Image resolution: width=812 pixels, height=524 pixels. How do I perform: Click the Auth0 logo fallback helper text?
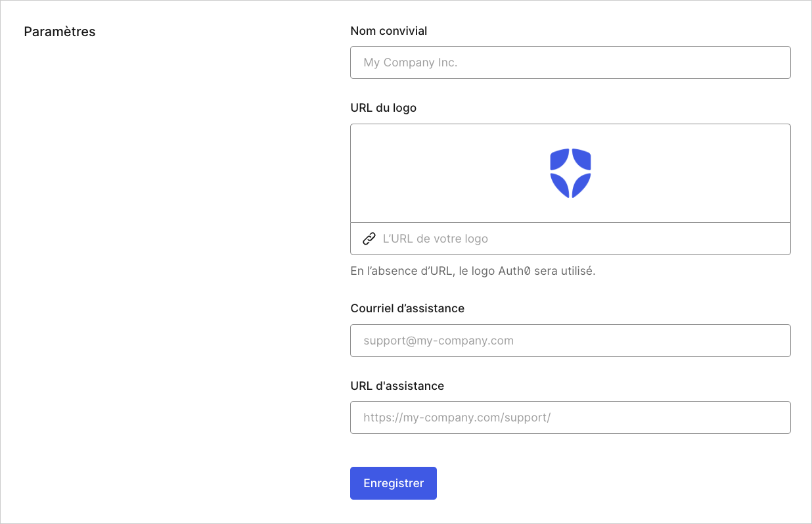[473, 271]
